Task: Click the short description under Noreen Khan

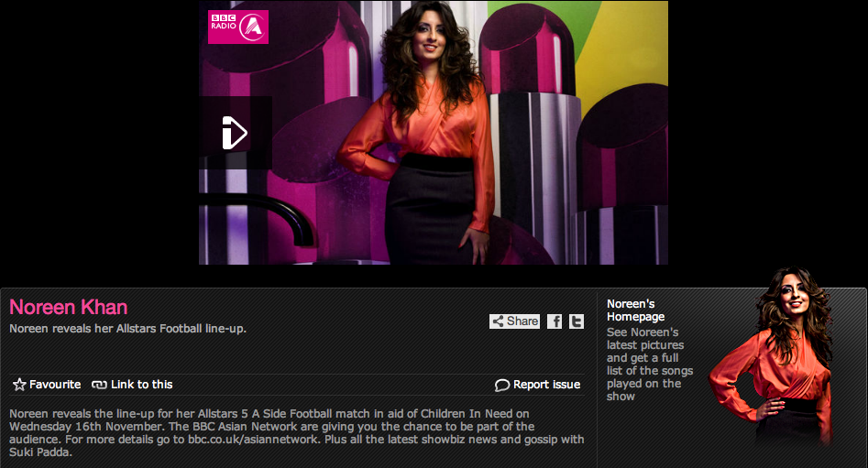Action: [128, 329]
